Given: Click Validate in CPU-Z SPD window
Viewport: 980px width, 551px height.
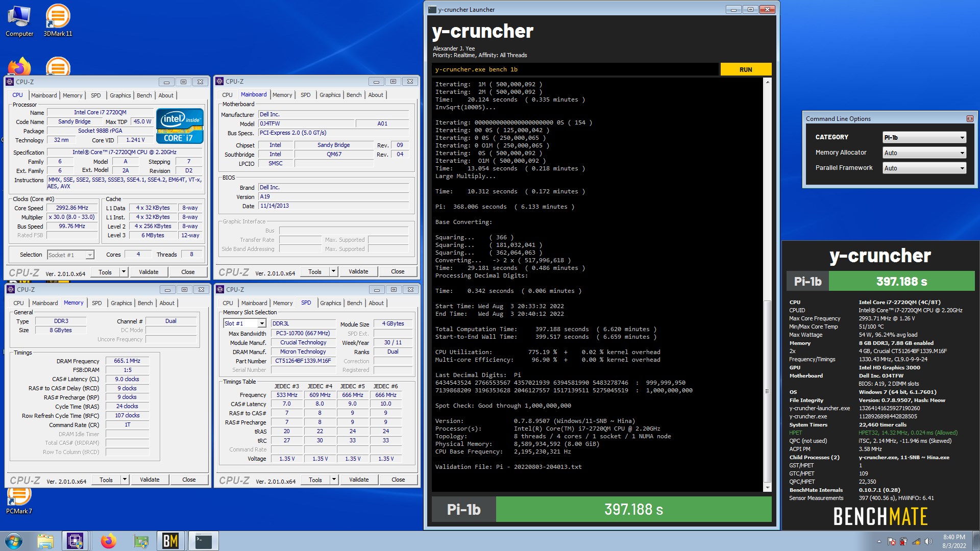Looking at the screenshot, I should (359, 480).
